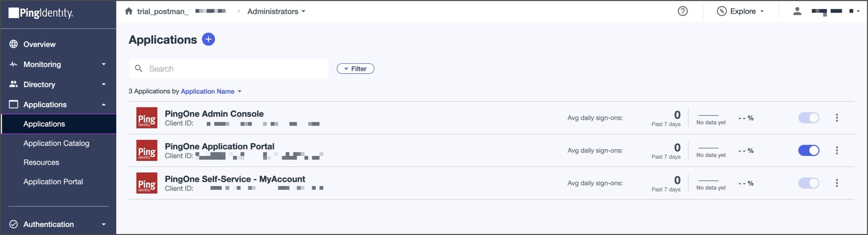
Task: Open the user profile icon
Action: (797, 11)
